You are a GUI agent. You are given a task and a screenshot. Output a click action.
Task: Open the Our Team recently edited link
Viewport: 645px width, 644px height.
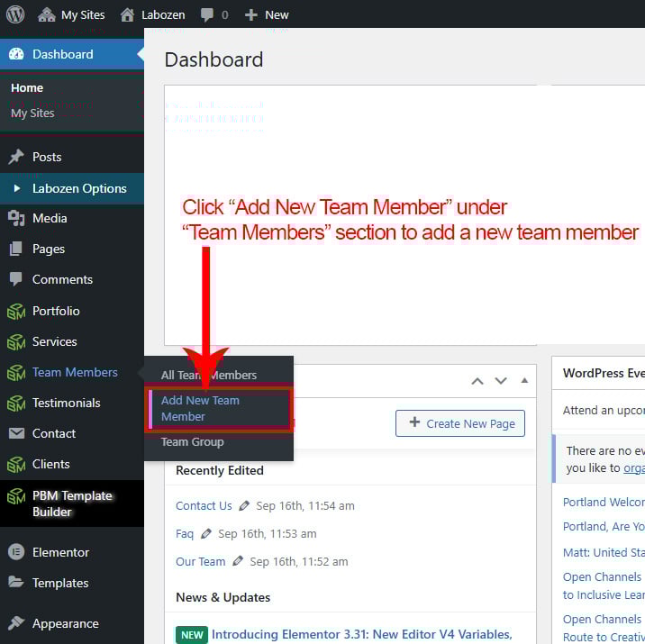pos(200,561)
